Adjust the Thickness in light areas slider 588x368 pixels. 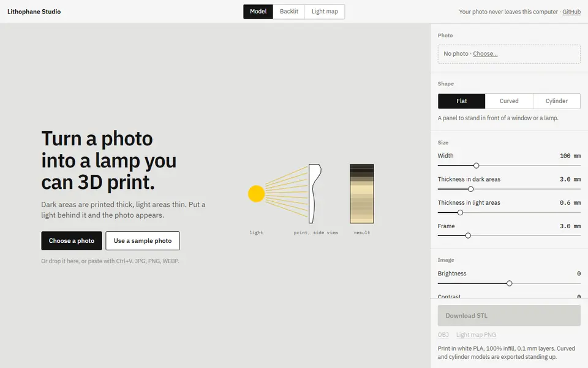click(x=509, y=213)
